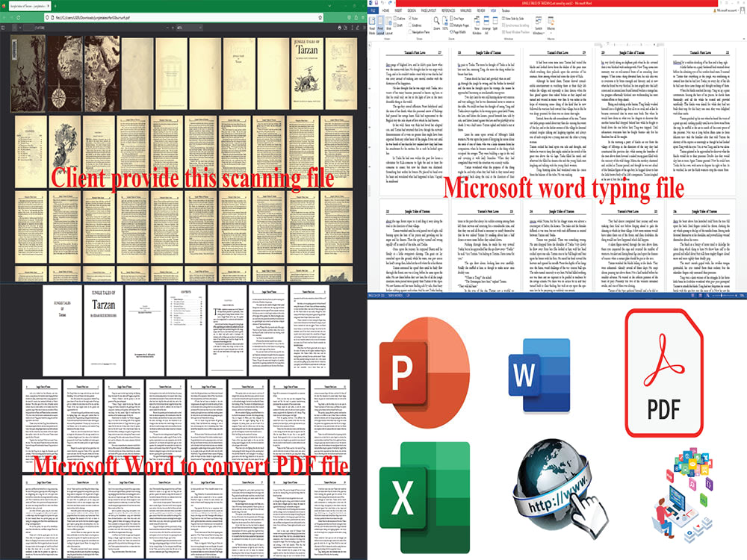Click the red PDF file icon
This screenshot has width=747, height=560.
pos(664,373)
